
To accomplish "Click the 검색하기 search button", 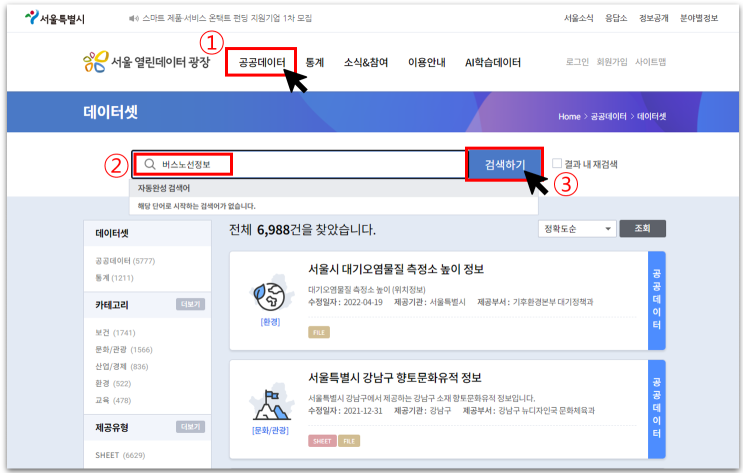I will (x=505, y=164).
